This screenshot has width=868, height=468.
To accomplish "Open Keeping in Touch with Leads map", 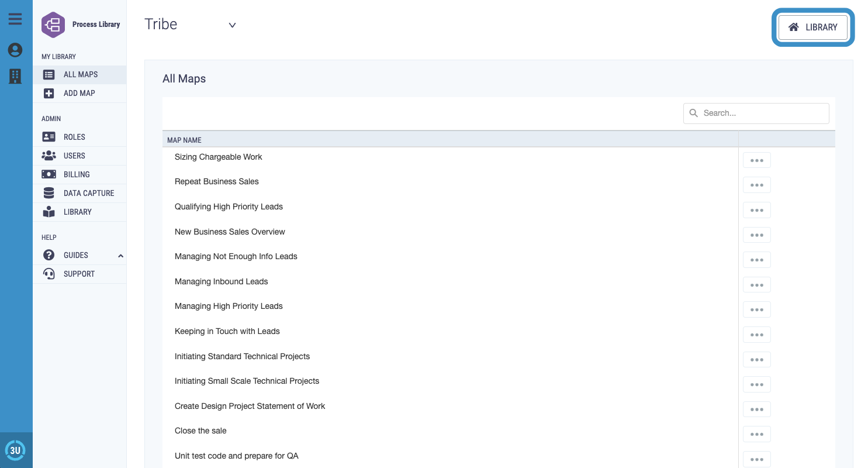I will pos(227,331).
